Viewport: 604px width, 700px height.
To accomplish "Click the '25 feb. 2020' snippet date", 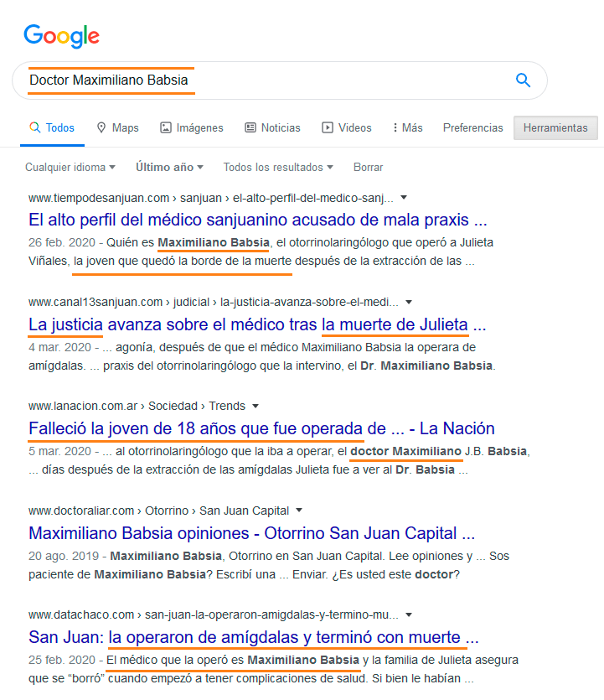I will (x=62, y=660).
